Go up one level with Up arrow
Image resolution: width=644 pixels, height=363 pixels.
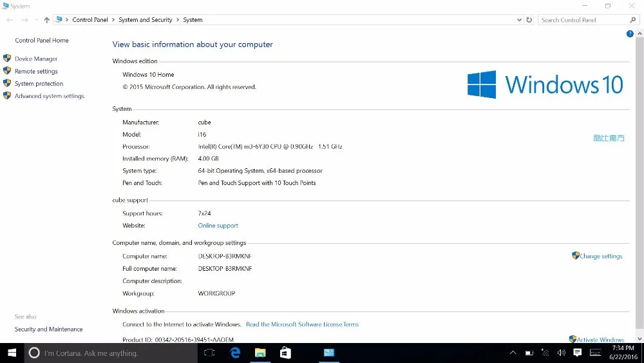pos(46,20)
